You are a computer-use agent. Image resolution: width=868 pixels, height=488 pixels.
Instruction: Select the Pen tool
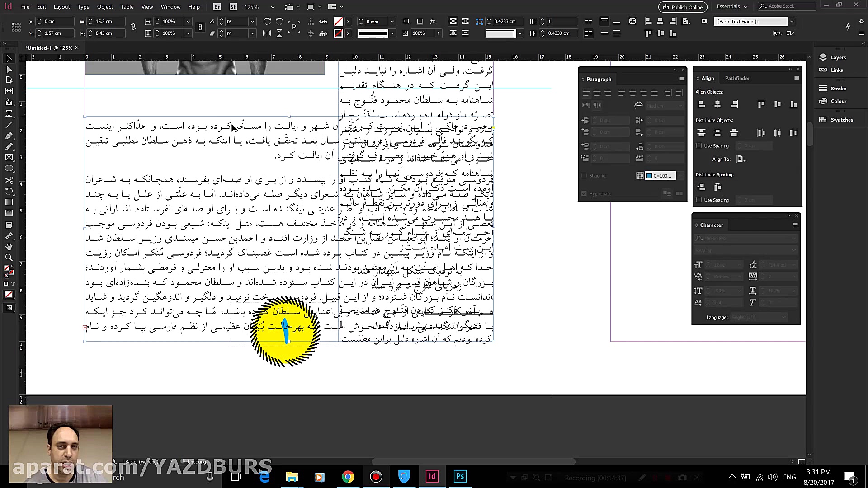(9, 136)
